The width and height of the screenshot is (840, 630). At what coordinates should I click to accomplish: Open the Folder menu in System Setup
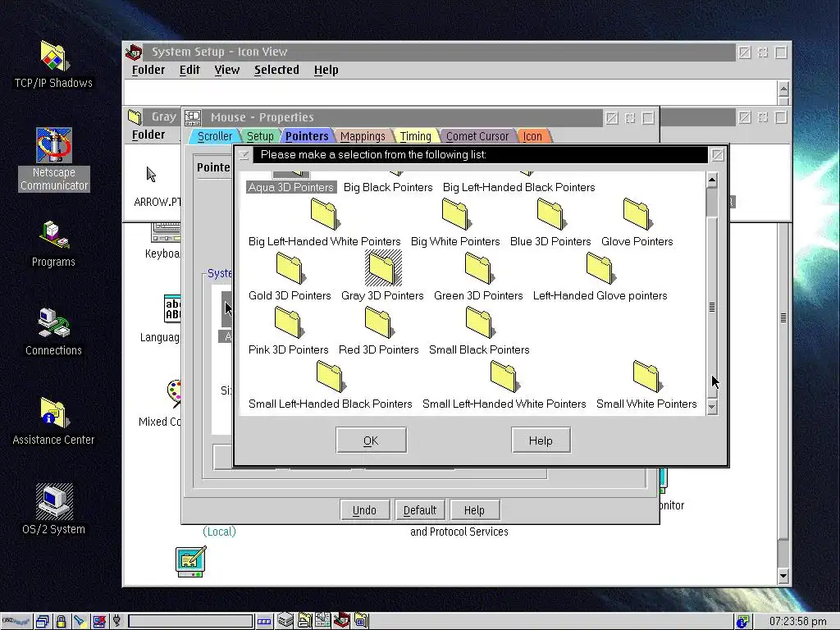pyautogui.click(x=148, y=70)
